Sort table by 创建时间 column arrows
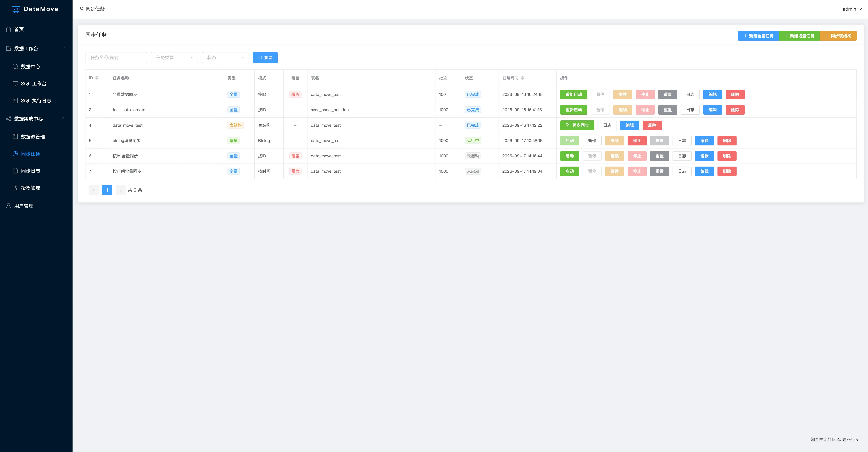Viewport: 868px width, 452px height. coord(523,78)
